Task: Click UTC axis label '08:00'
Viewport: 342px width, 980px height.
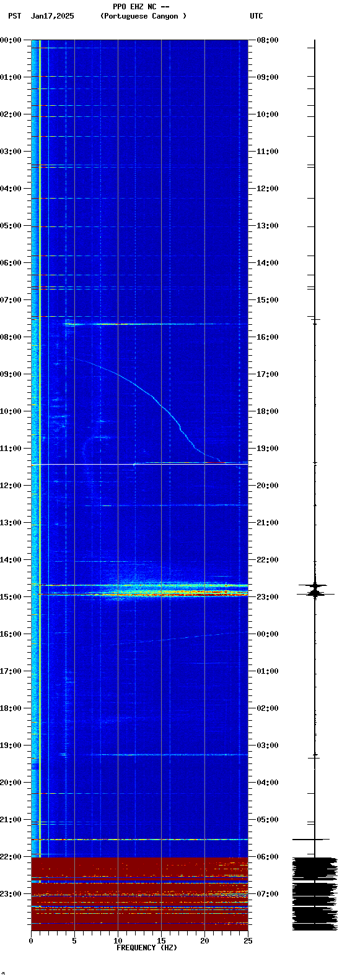Action: pos(268,40)
